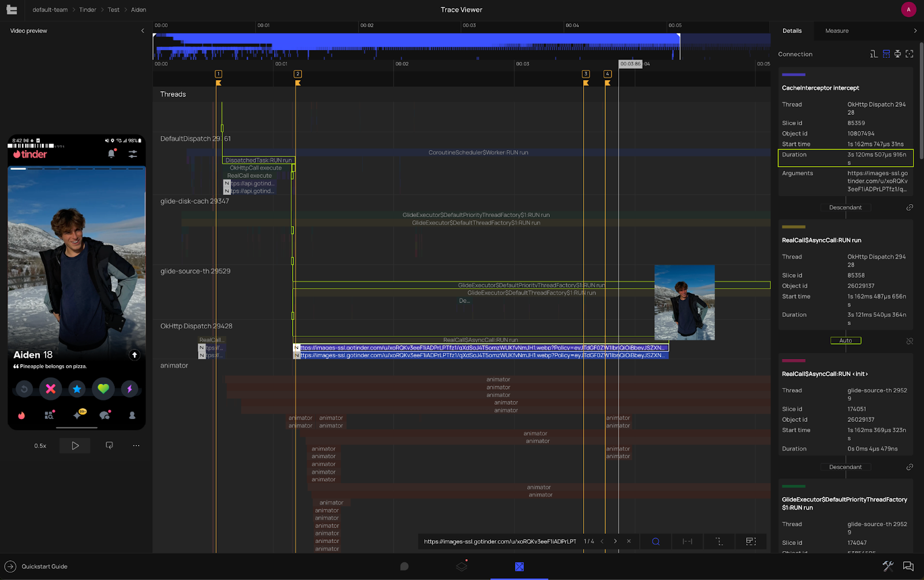The width and height of the screenshot is (924, 580).
Task: Open the app logo menu top left
Action: (x=12, y=10)
